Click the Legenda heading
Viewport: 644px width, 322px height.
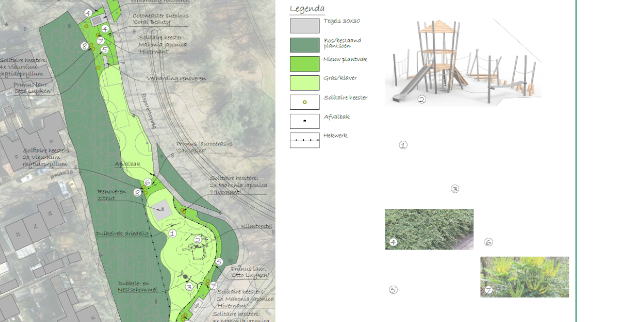tap(307, 9)
